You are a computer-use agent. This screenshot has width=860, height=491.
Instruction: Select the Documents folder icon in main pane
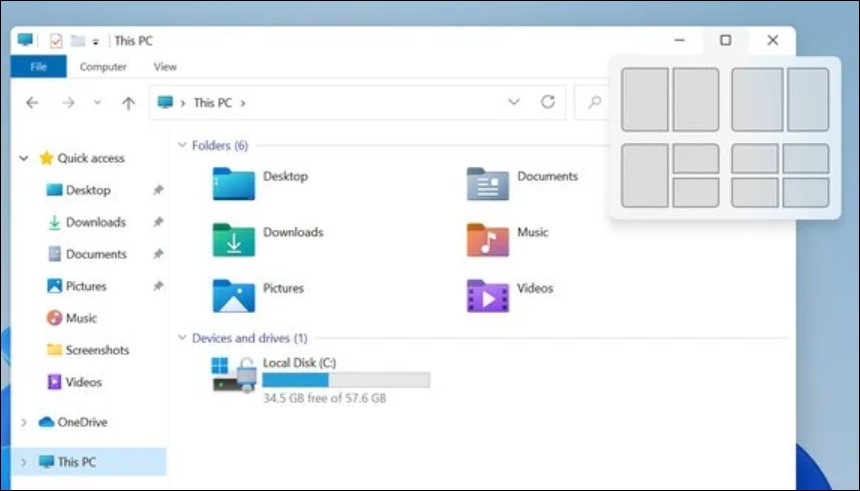pos(488,184)
